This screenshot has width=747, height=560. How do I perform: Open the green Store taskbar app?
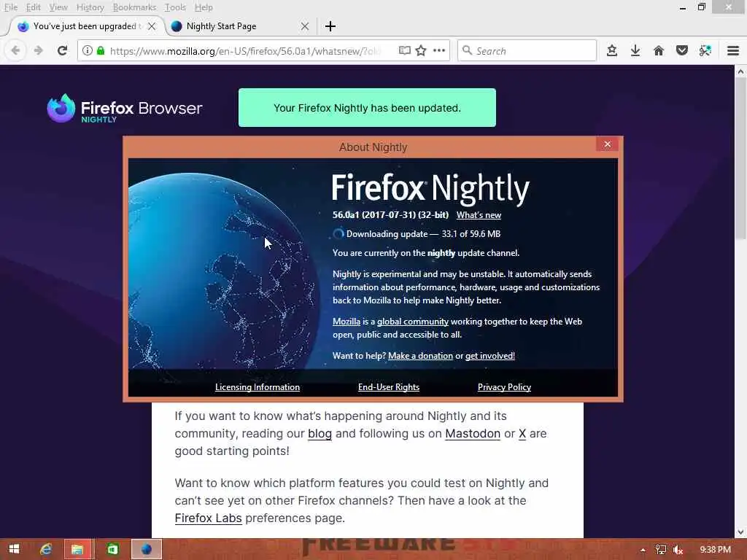[x=112, y=549]
